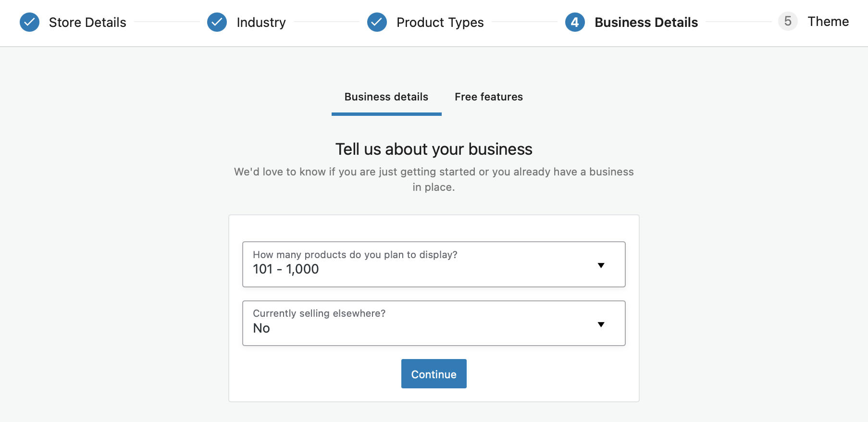The image size is (868, 422).
Task: Return to the Industry step label
Action: pyautogui.click(x=261, y=22)
